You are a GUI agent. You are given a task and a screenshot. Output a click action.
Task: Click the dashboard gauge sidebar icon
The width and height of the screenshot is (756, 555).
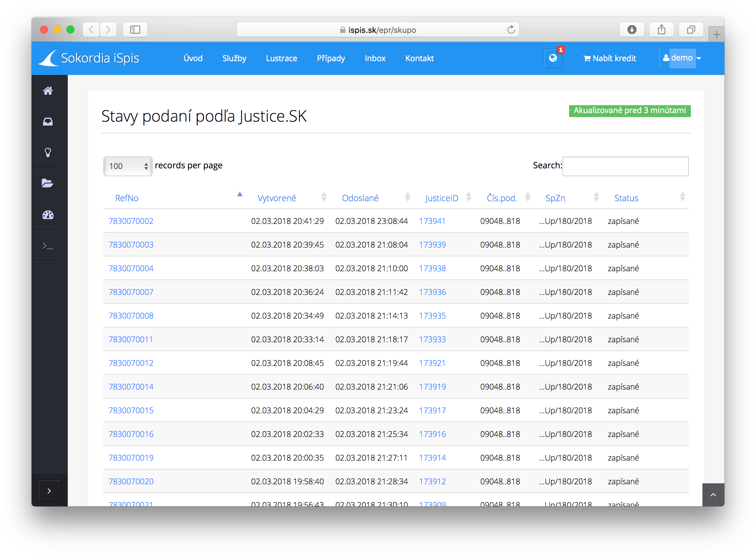point(48,215)
